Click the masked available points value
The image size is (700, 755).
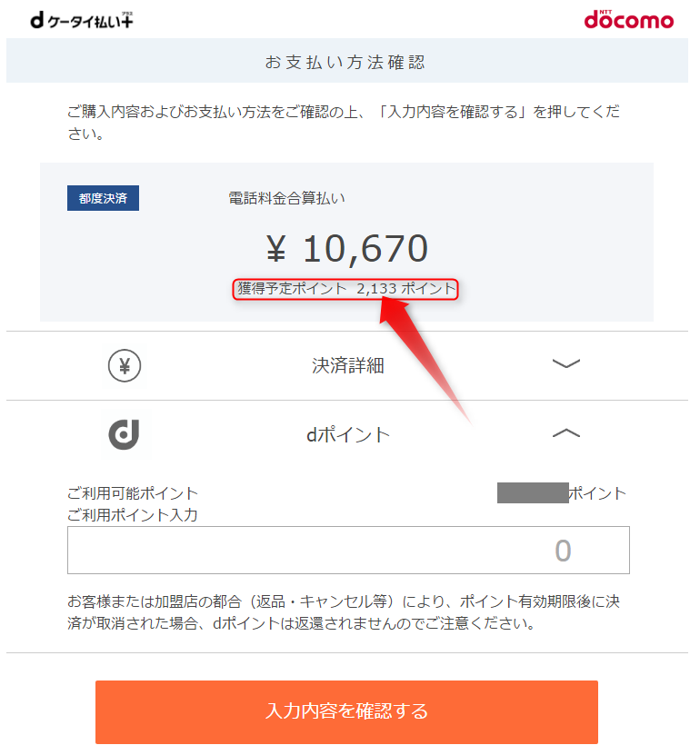tap(533, 492)
